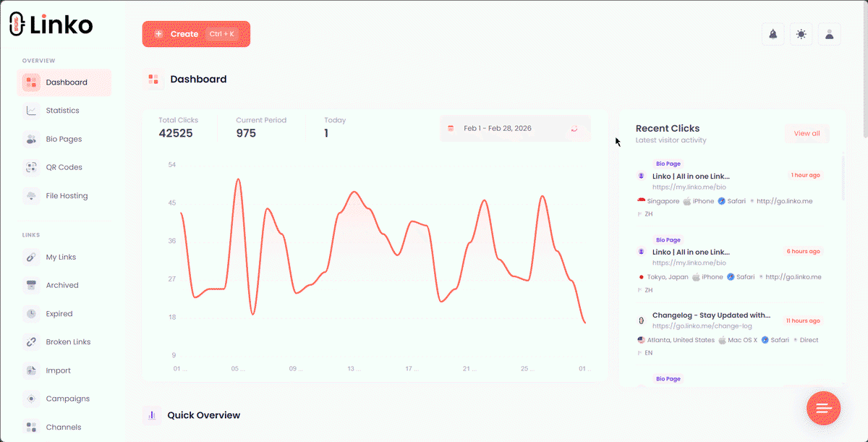Open the notifications bell

773,34
